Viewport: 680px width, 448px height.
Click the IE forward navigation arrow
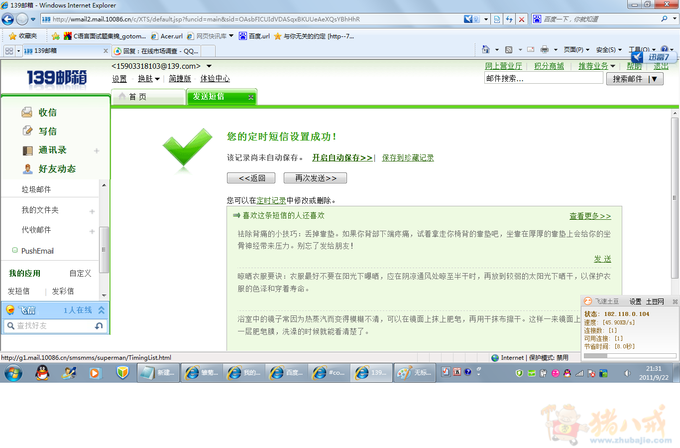(22, 19)
